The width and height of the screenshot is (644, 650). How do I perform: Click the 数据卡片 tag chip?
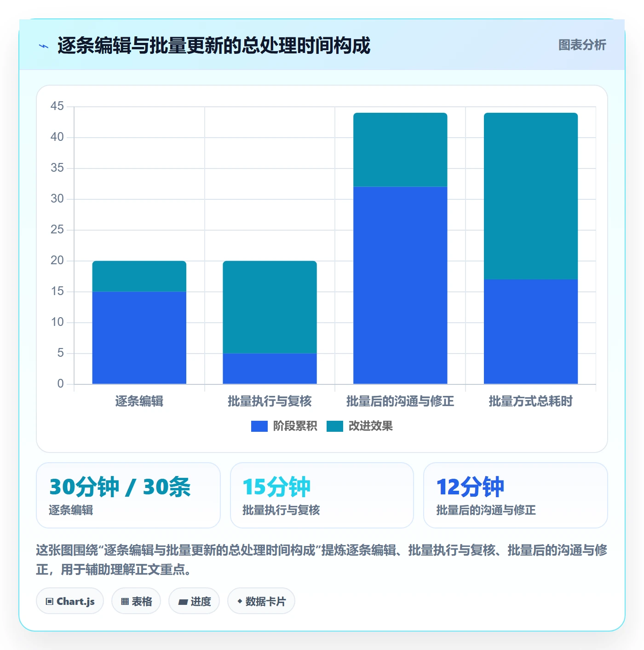coord(261,601)
